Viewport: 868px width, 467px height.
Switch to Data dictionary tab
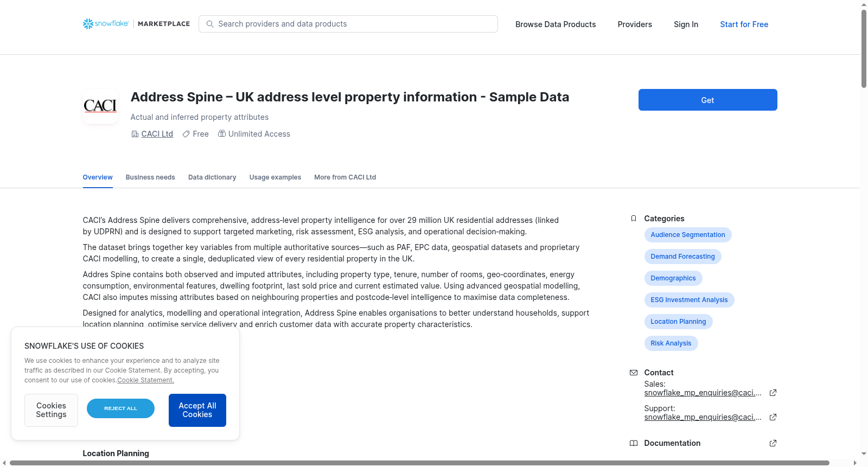tap(212, 177)
